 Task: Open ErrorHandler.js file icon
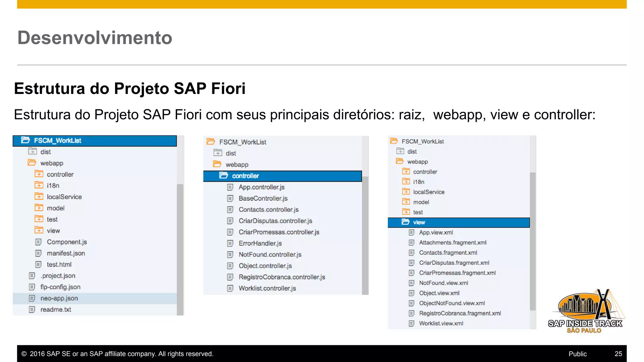230,244
